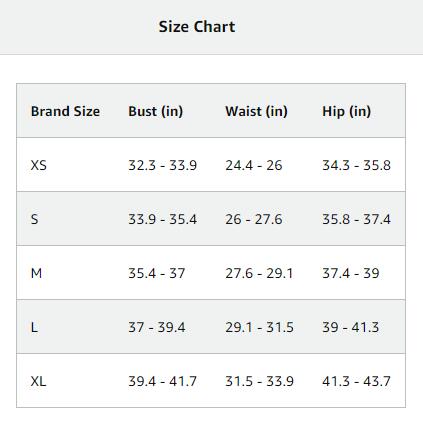423x429 pixels.
Task: Click the L size row label
Action: (34, 327)
